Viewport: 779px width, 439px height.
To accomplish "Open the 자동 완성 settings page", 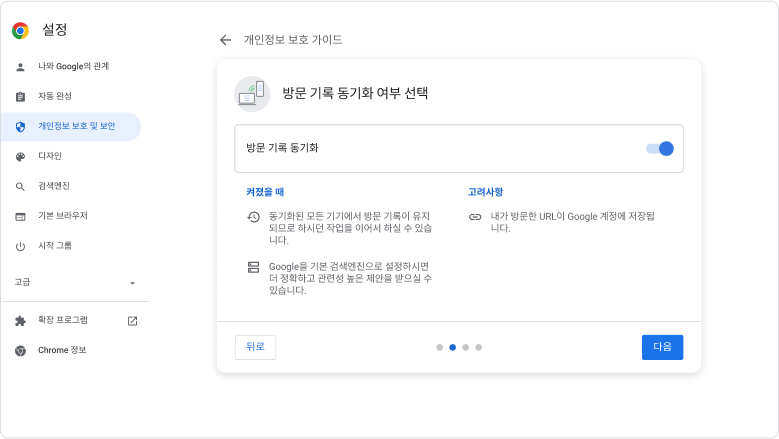I will point(55,96).
